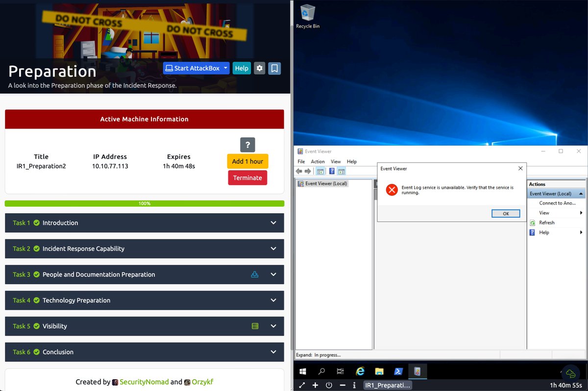The height and width of the screenshot is (391, 588).
Task: Expand Task 4 Technology Preparation
Action: (145, 300)
